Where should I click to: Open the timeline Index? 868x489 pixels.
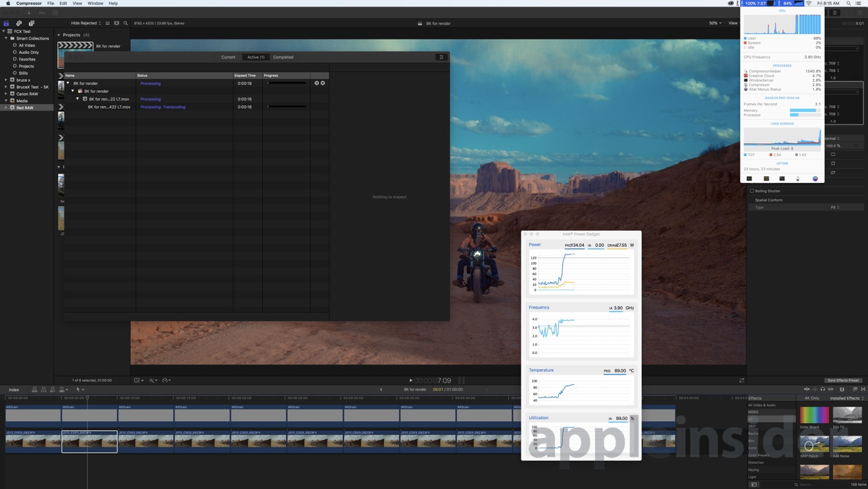click(x=14, y=390)
